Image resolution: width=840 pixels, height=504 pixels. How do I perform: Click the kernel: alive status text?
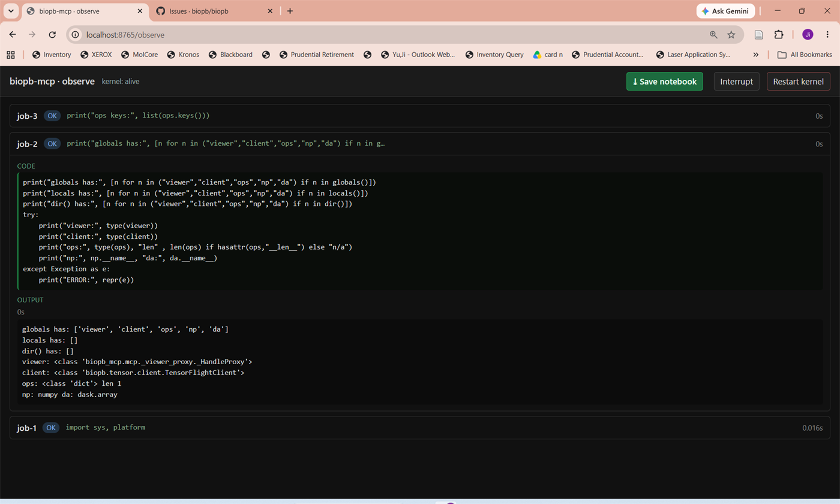(x=121, y=81)
